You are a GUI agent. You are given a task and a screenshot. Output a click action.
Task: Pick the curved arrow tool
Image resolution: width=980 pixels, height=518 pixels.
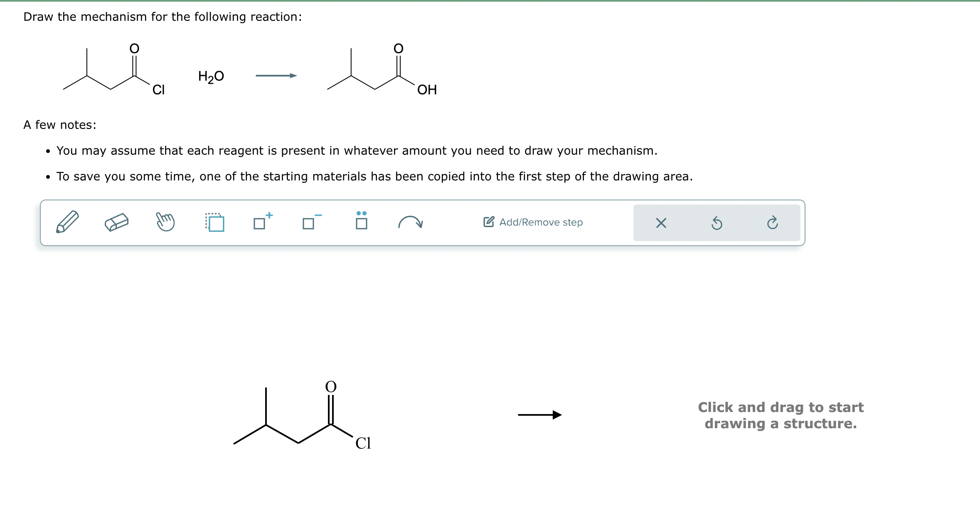411,223
